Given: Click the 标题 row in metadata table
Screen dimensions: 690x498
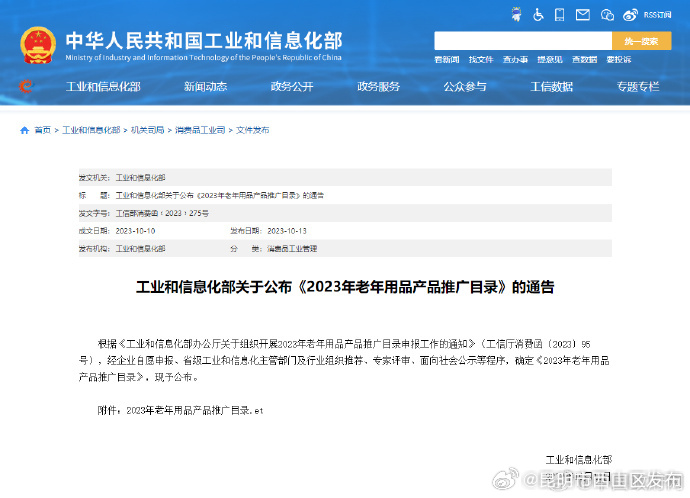Looking at the screenshot, I should click(345, 195).
